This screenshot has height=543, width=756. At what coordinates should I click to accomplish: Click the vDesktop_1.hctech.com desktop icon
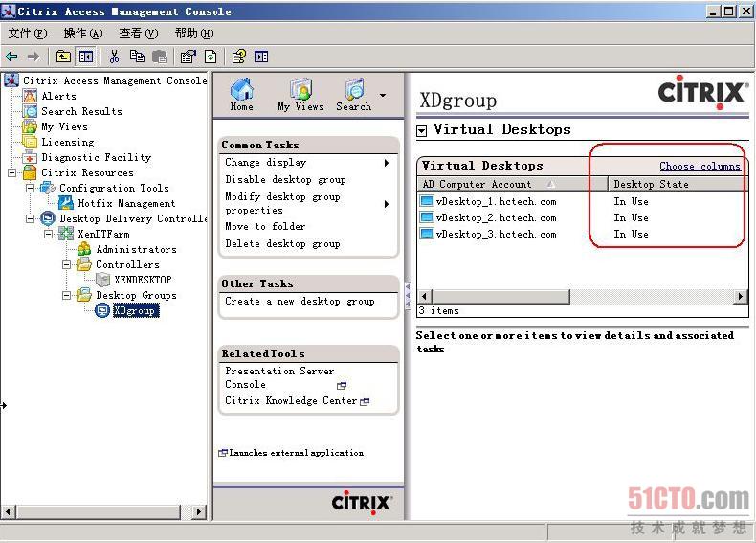click(427, 201)
